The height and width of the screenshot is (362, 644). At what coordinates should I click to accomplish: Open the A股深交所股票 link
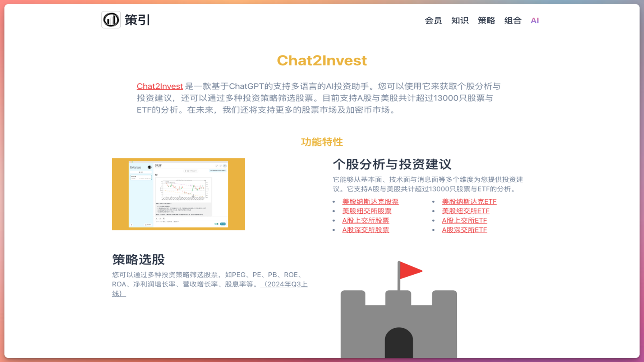(365, 230)
